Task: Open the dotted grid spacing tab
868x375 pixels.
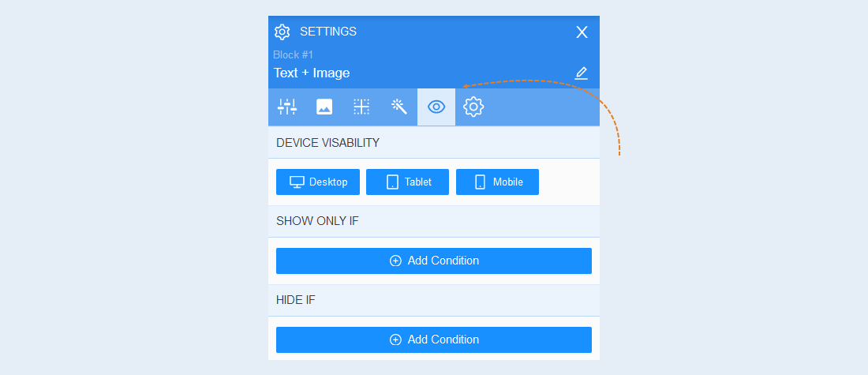Action: [x=361, y=107]
